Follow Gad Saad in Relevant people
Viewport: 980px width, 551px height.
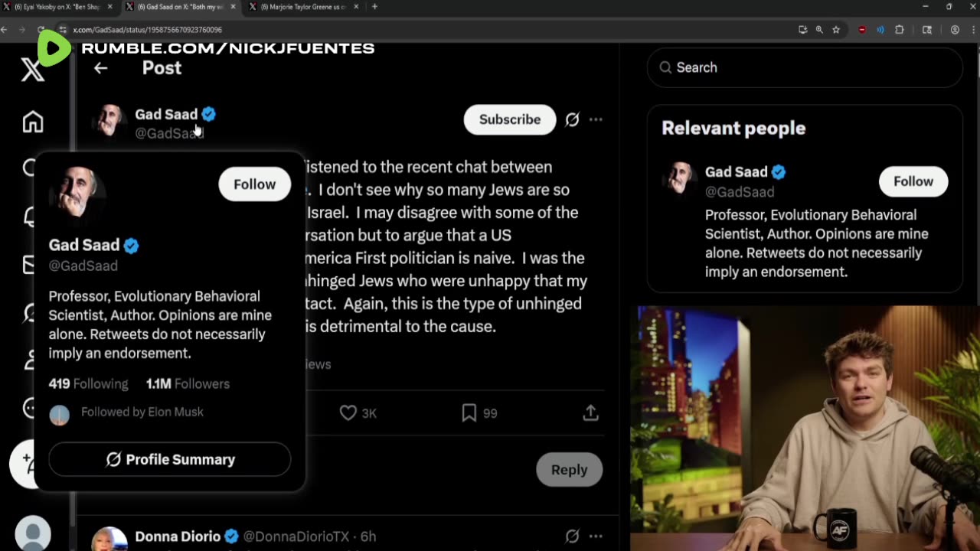click(x=913, y=181)
